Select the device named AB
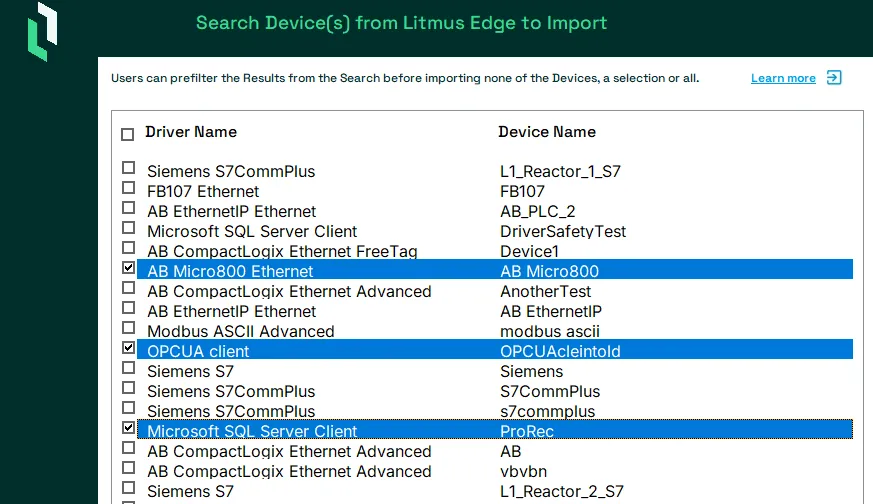This screenshot has height=504, width=873. coord(511,452)
